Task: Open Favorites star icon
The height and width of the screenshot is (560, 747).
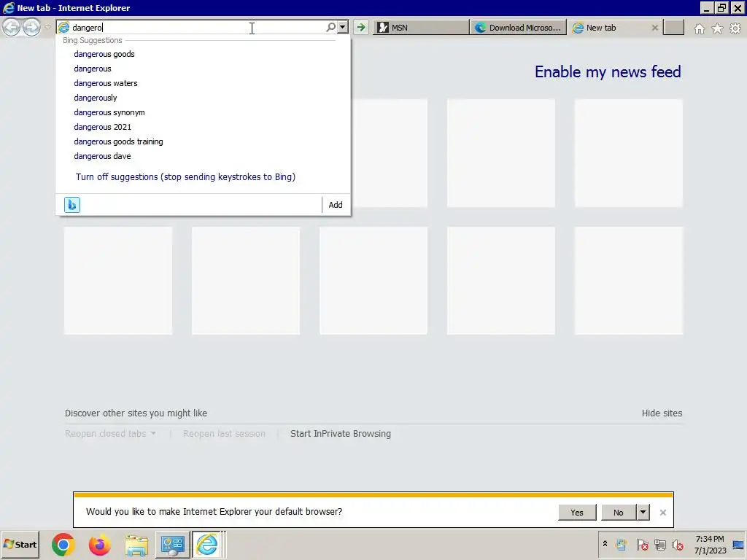Action: point(717,28)
